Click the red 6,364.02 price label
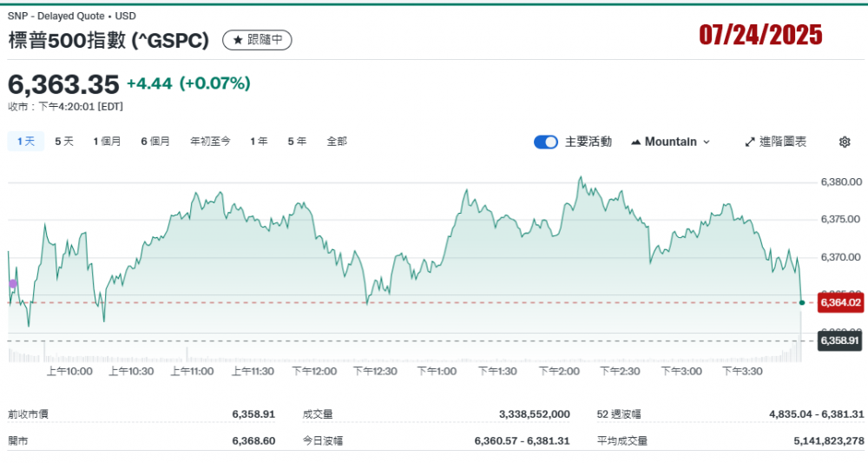This screenshot has width=868, height=463. coord(841,302)
